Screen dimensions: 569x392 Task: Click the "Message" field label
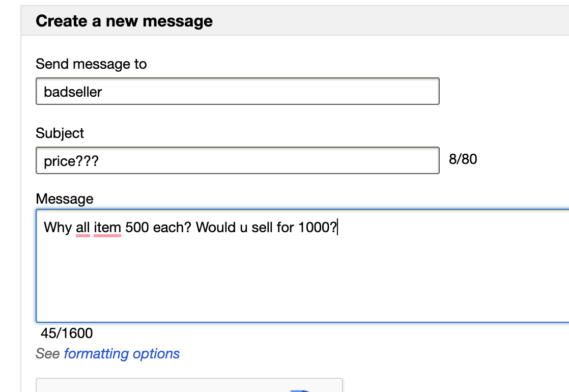65,199
